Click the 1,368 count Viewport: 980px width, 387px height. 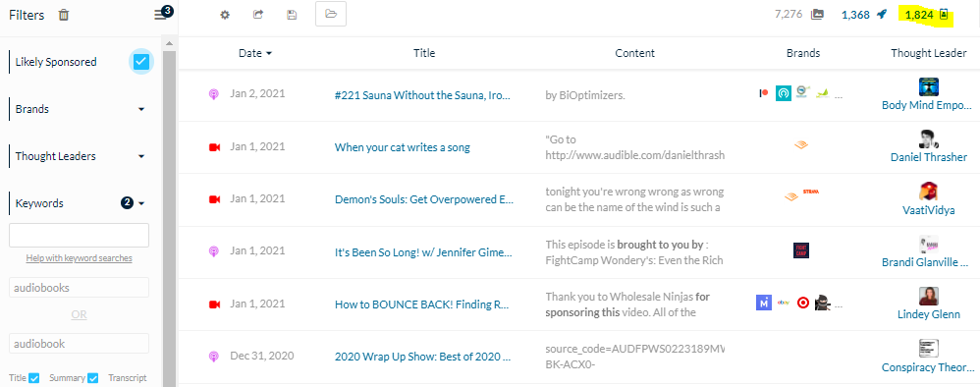855,15
